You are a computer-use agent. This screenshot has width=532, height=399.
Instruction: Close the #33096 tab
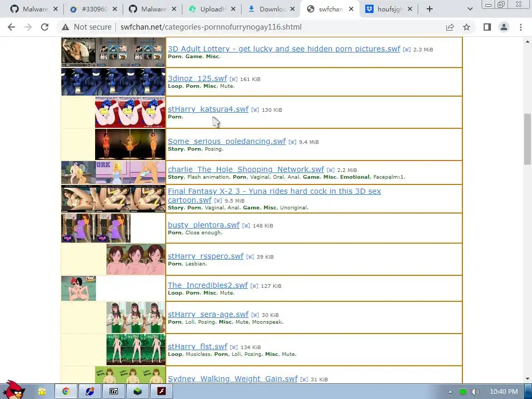115,9
